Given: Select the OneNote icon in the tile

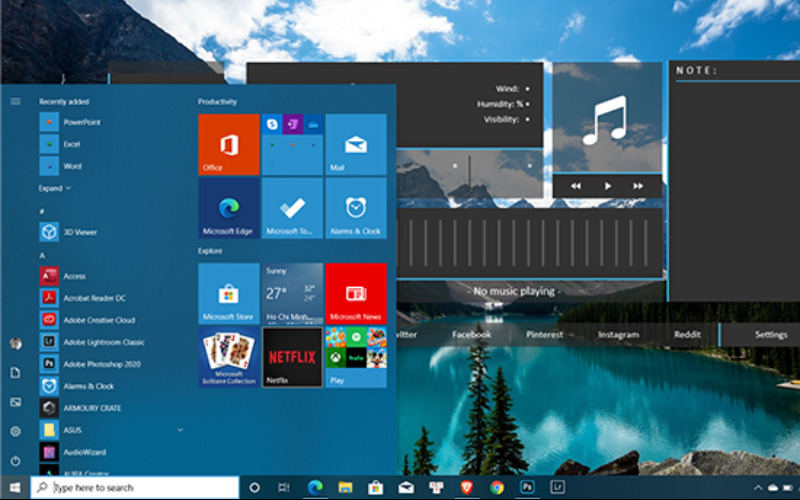Looking at the screenshot, I should (292, 124).
